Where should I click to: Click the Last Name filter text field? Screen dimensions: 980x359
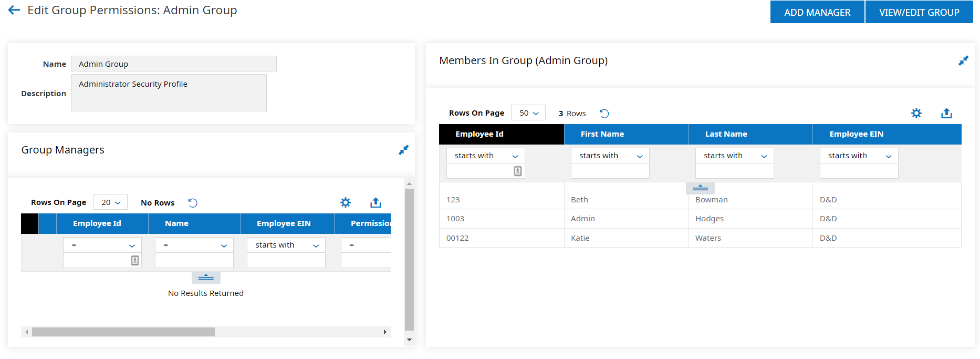tap(734, 171)
